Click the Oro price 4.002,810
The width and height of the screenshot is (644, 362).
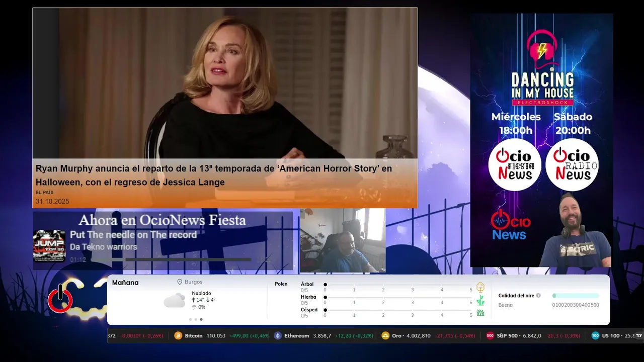coord(418,336)
